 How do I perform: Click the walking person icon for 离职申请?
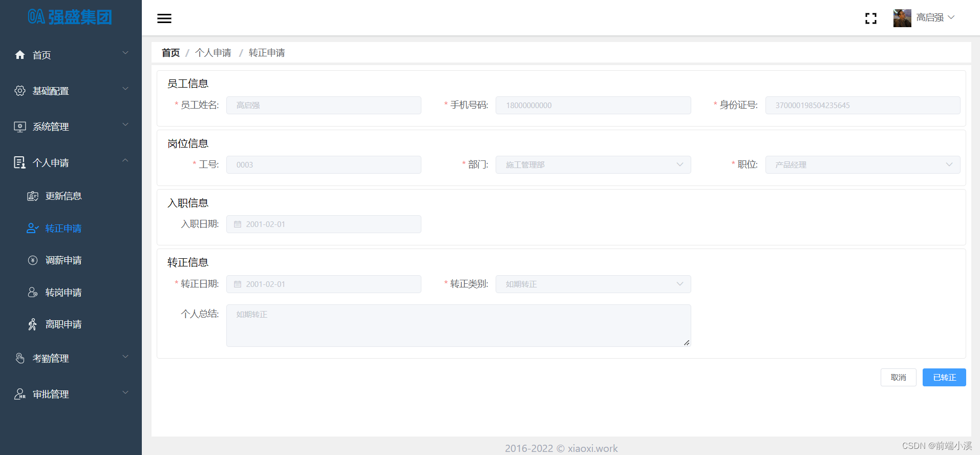point(33,324)
